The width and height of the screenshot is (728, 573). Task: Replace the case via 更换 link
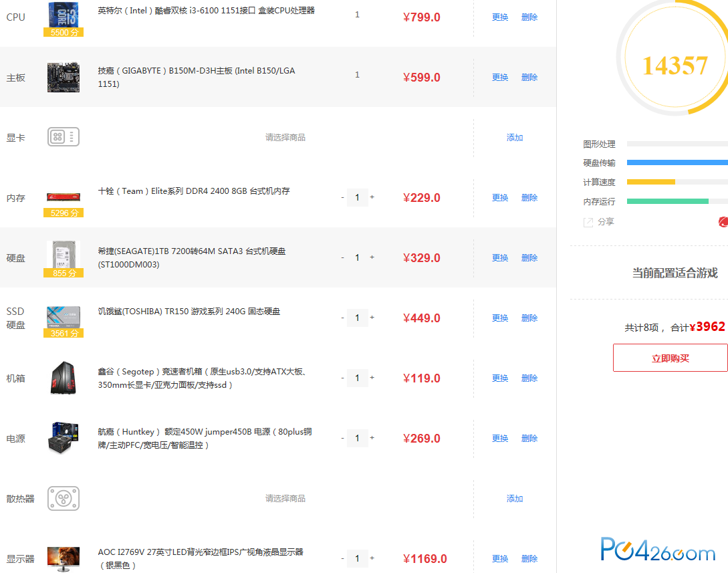[500, 378]
